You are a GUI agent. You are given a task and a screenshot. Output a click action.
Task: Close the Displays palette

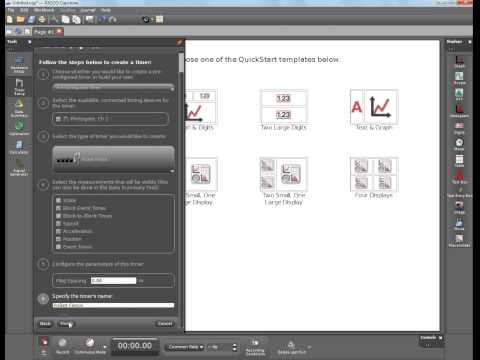tap(470, 42)
